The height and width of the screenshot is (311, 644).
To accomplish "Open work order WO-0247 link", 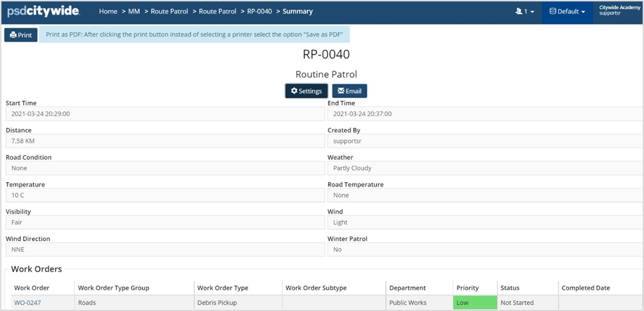I will coord(28,303).
